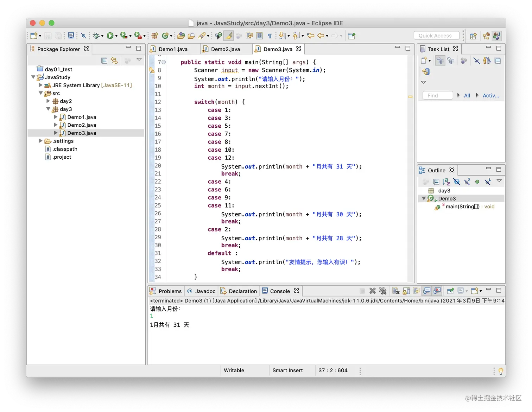Click Remove All Terminated Launches in Console
Screen dimensions: 532x412
click(x=383, y=291)
